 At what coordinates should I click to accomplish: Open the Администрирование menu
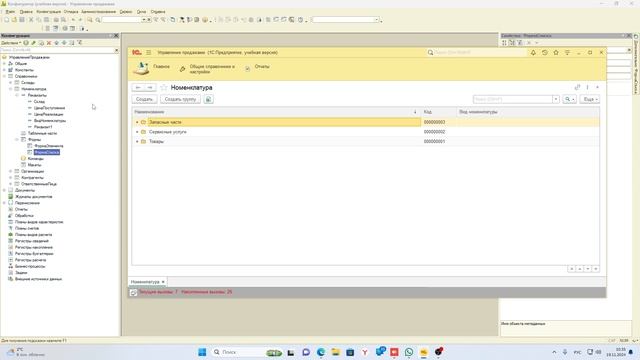click(x=98, y=12)
